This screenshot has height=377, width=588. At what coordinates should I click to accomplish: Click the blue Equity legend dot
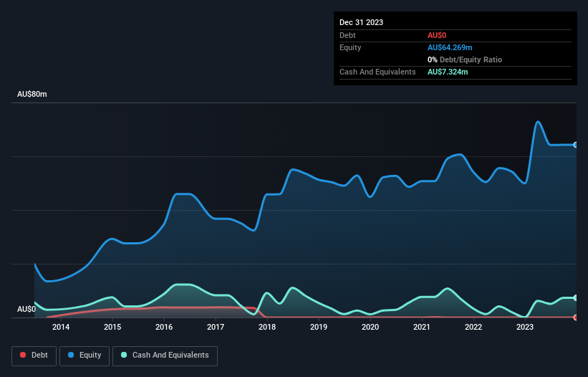(x=71, y=355)
